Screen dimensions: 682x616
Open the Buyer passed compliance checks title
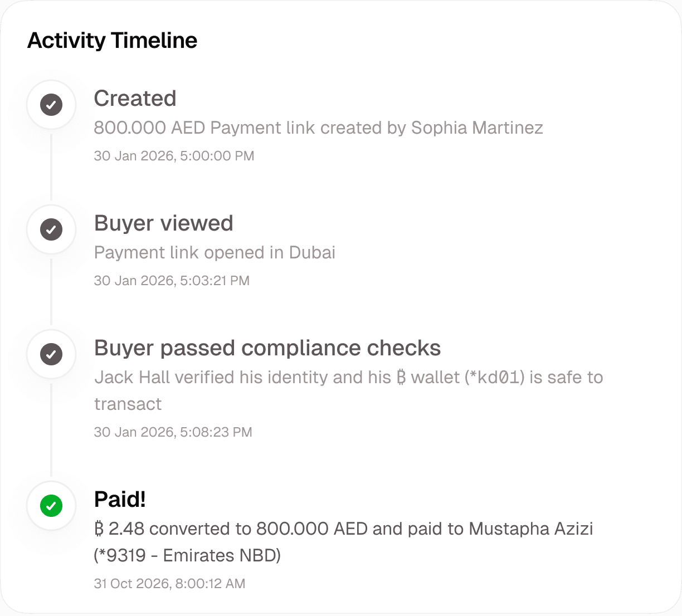[267, 348]
